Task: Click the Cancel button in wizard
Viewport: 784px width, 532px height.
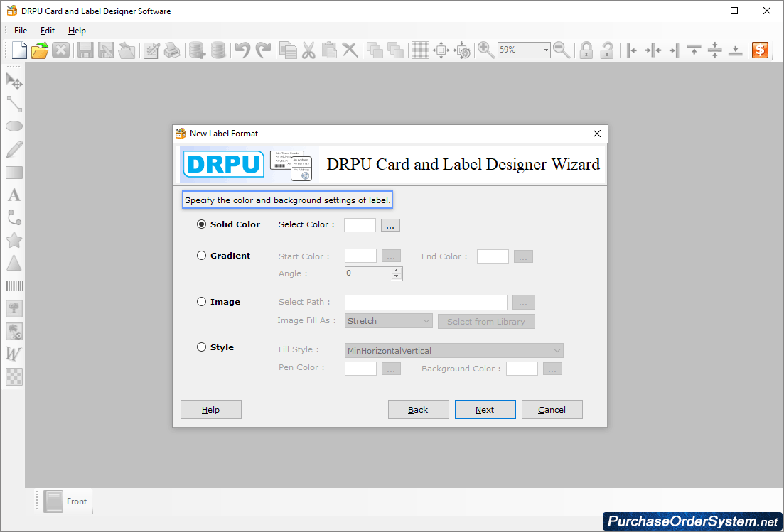Action: click(x=552, y=410)
